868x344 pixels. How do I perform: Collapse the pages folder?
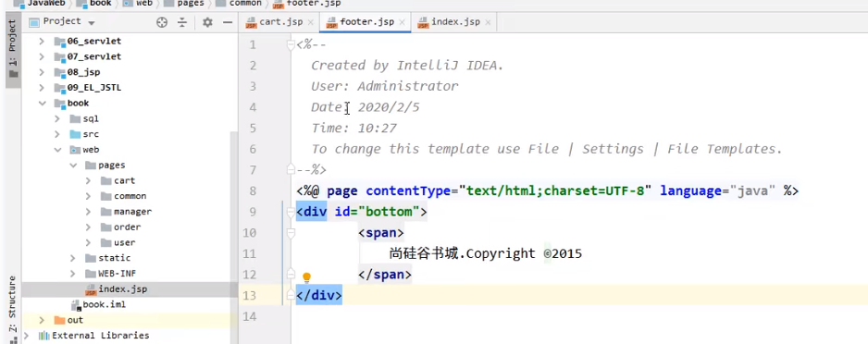pos(72,165)
